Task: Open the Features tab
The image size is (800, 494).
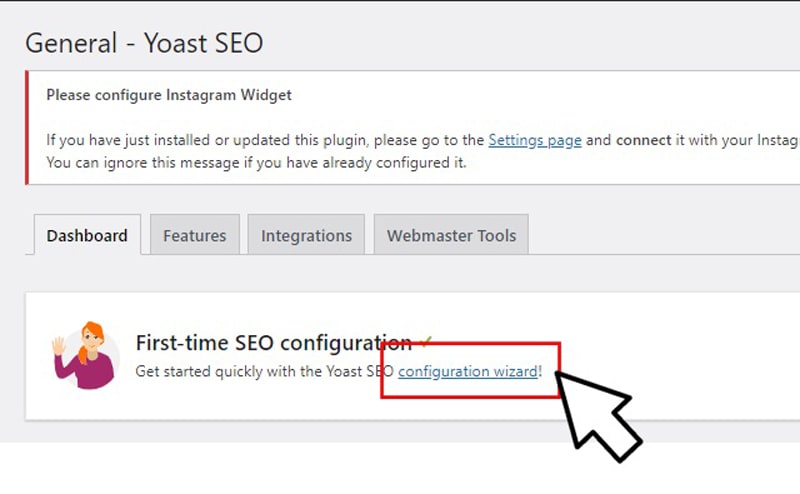Action: tap(194, 235)
